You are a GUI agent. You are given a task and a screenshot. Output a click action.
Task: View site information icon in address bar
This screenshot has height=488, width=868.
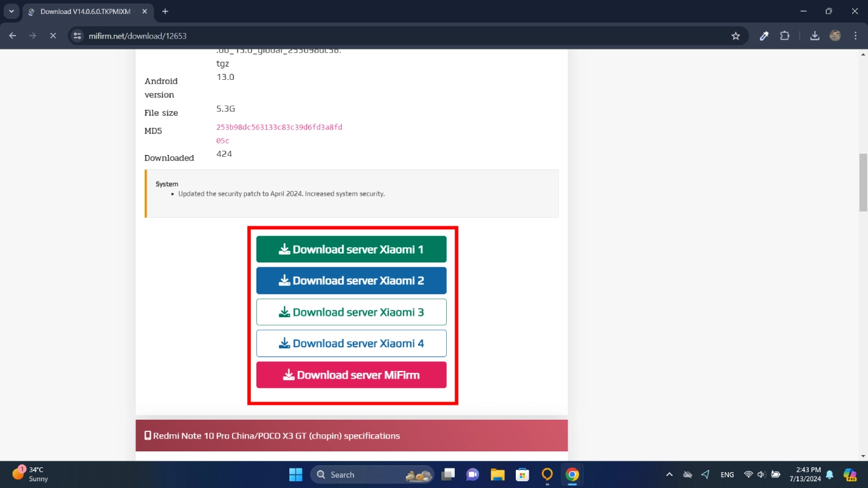click(77, 36)
